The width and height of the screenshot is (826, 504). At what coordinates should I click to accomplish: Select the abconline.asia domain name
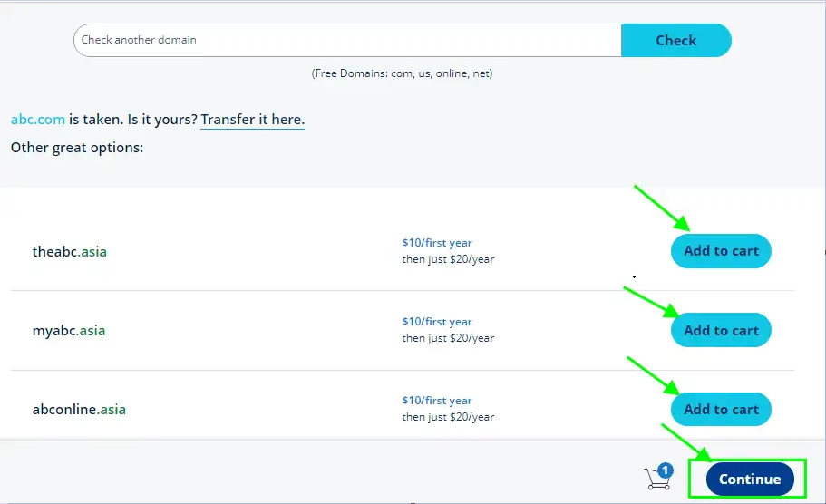click(79, 409)
